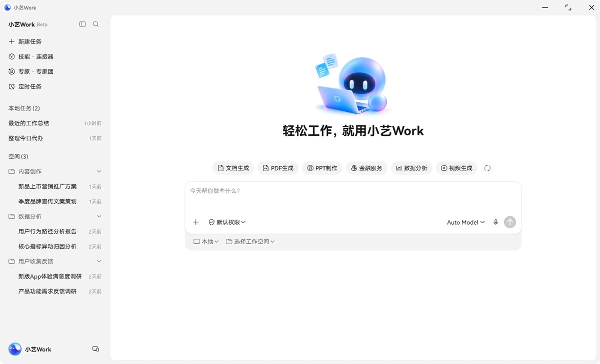The width and height of the screenshot is (600, 364).
Task: Select the 视频生成 quick action
Action: click(x=456, y=168)
